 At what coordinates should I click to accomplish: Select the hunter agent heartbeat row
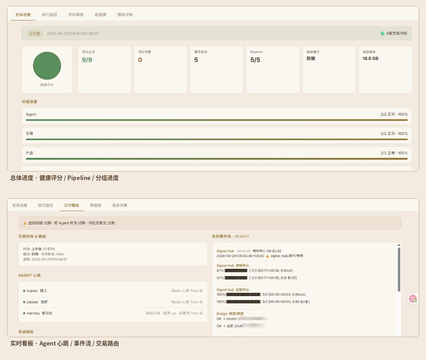113,291
